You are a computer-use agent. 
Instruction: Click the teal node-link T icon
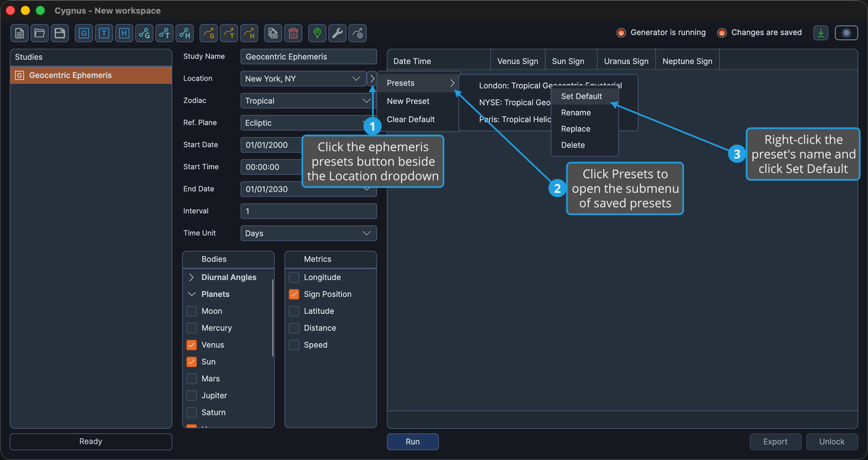pos(164,33)
